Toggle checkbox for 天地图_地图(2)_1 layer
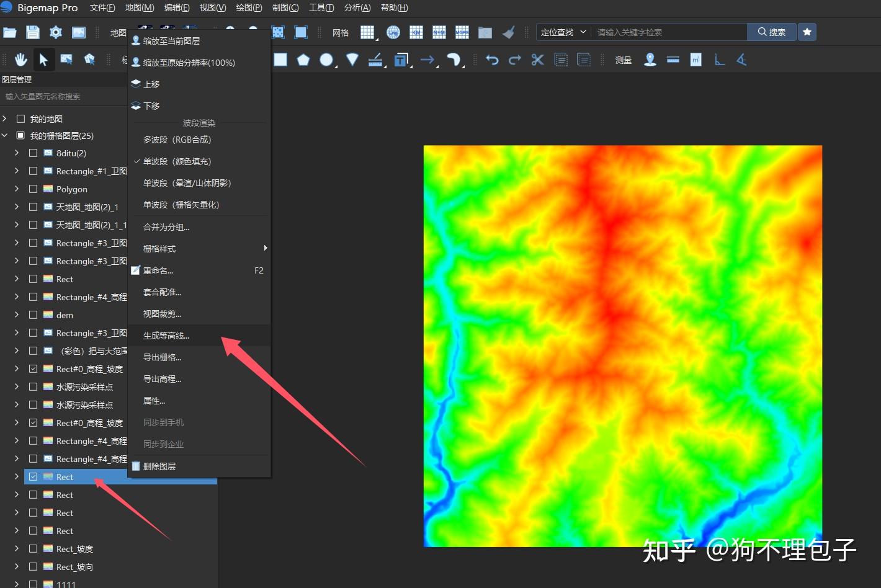Image resolution: width=881 pixels, height=588 pixels. 34,207
